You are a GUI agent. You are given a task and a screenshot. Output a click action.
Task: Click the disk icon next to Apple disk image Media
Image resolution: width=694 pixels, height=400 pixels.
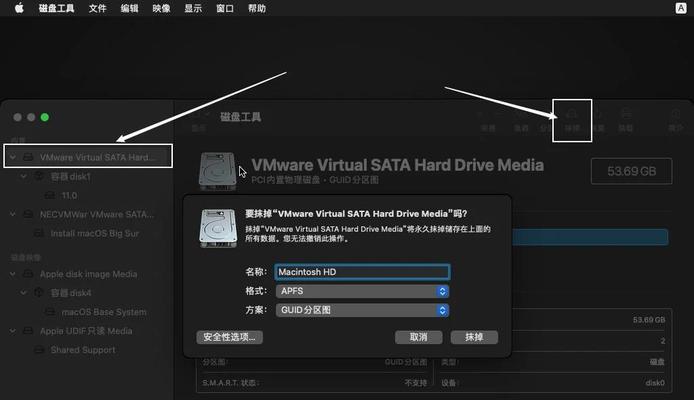click(x=28, y=274)
